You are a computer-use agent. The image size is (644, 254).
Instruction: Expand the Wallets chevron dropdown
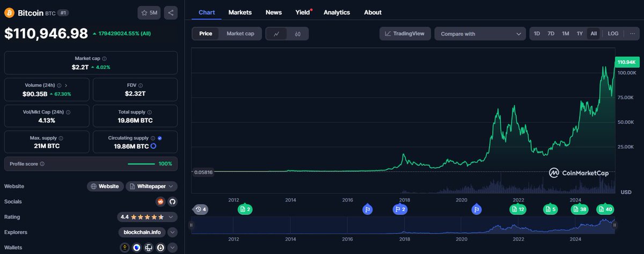tap(172, 248)
